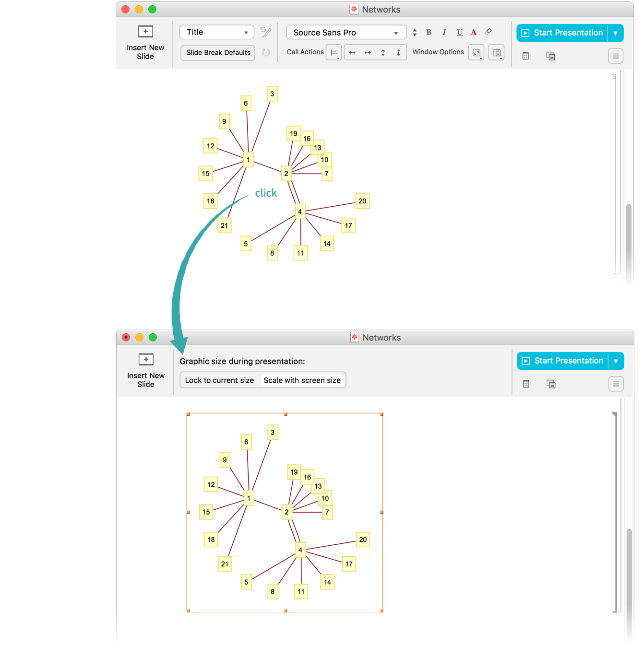Click the move cell right arrow icon
The image size is (644, 645).
pyautogui.click(x=368, y=52)
